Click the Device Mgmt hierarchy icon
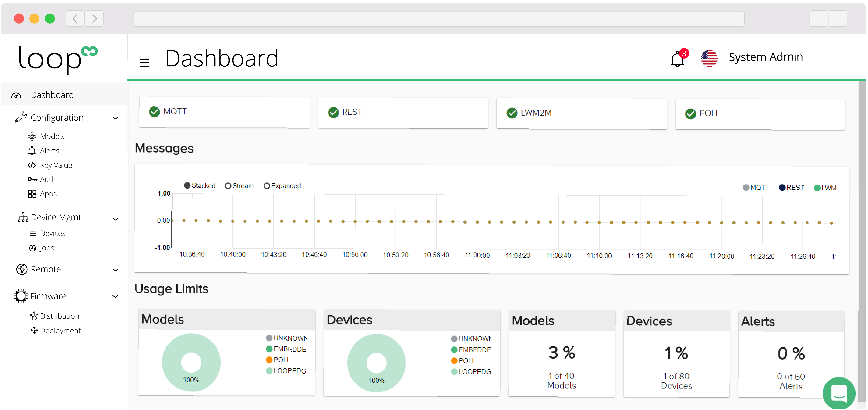Viewport: 868px width, 410px height. pyautogui.click(x=23, y=217)
